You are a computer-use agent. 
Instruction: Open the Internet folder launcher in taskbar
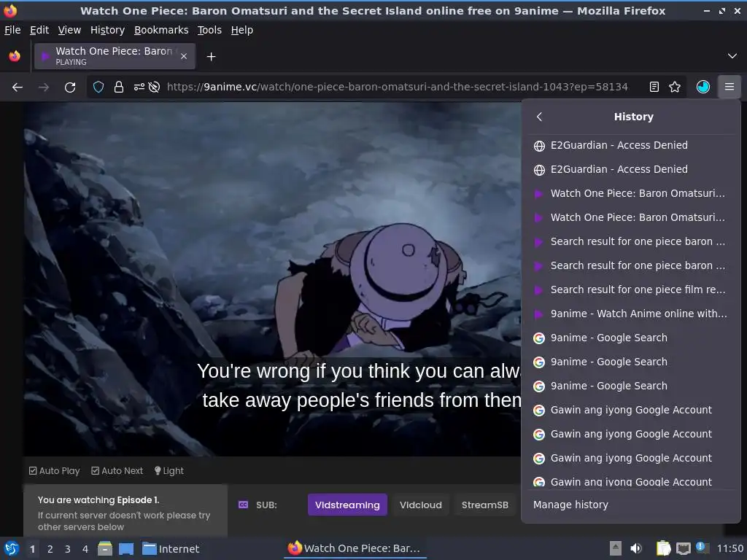pos(171,549)
